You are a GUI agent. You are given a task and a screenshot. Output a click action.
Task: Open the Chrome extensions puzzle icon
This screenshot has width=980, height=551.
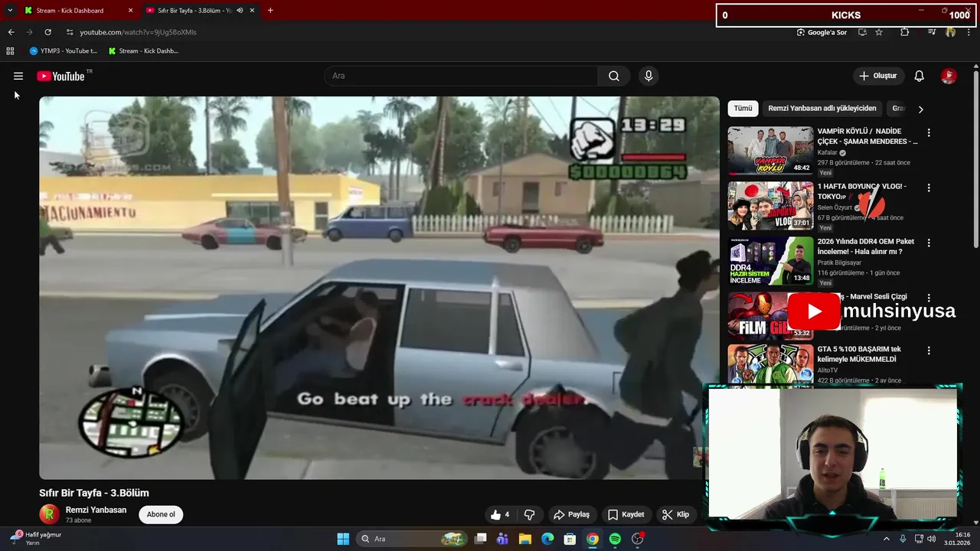(905, 32)
